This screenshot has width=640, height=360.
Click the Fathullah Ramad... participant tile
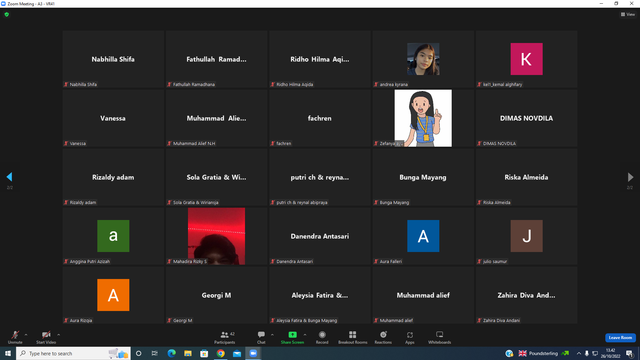click(216, 59)
